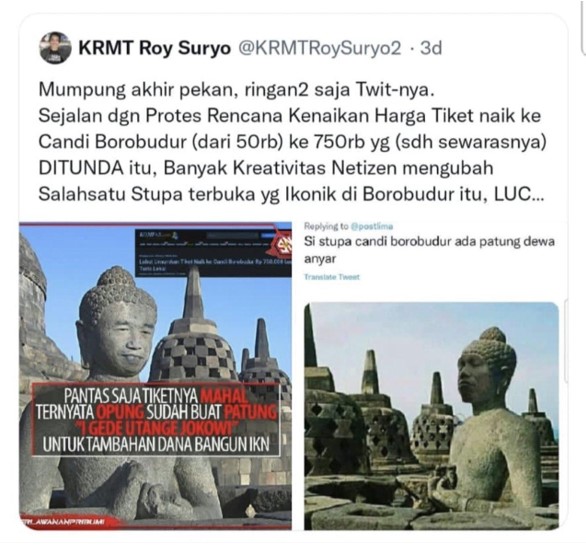Select the tweet body text paragraph
The height and width of the screenshot is (553, 586).
pyautogui.click(x=292, y=142)
